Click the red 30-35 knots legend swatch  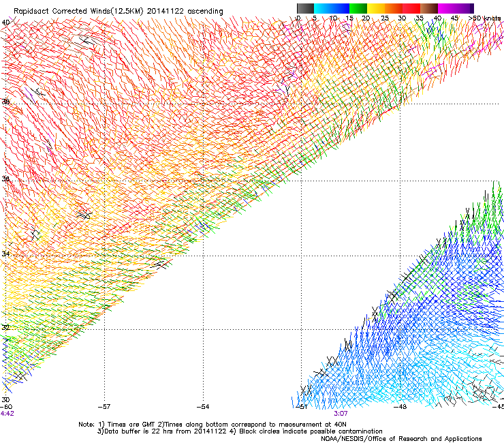[x=411, y=8]
